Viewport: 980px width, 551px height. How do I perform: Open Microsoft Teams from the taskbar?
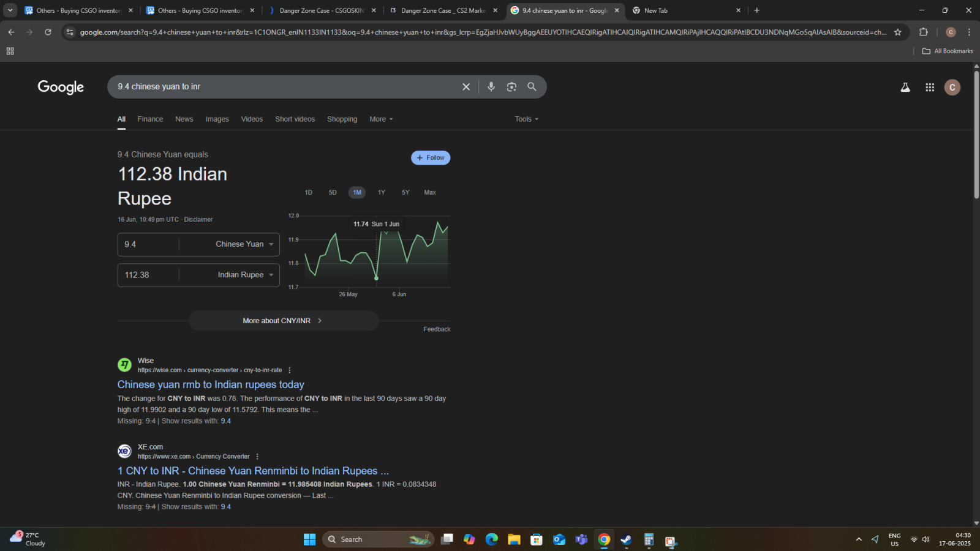581,539
